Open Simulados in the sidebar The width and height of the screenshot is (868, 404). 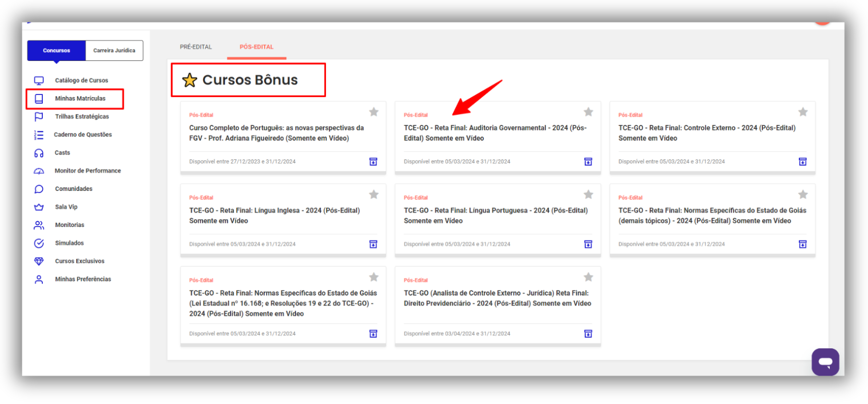click(x=69, y=243)
